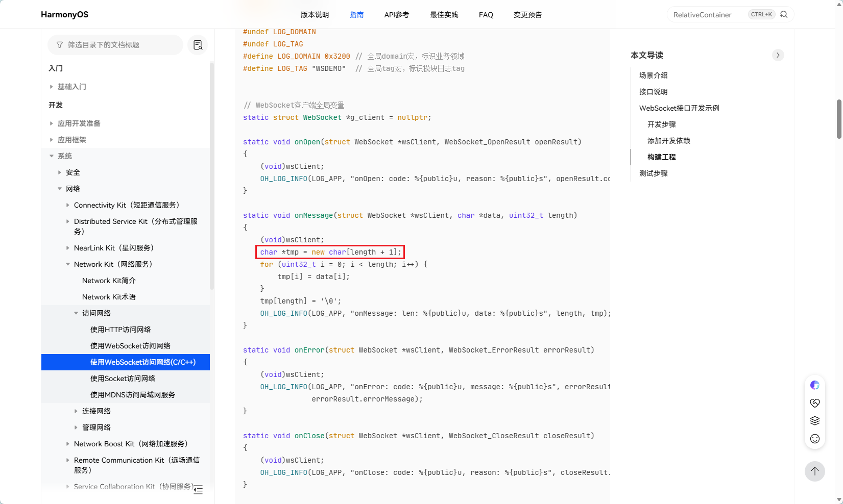Expand the 连接网络 tree section
This screenshot has width=843, height=504.
coord(76,411)
